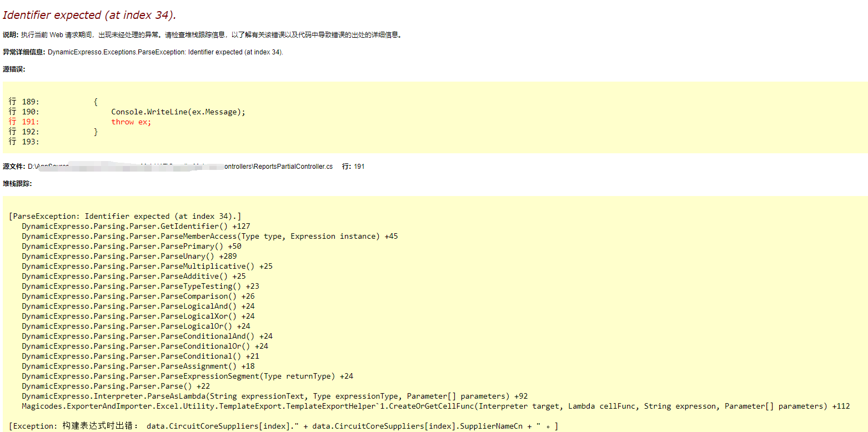
Task: Select the ParseLogicalAnd() stack frame line
Action: point(138,306)
